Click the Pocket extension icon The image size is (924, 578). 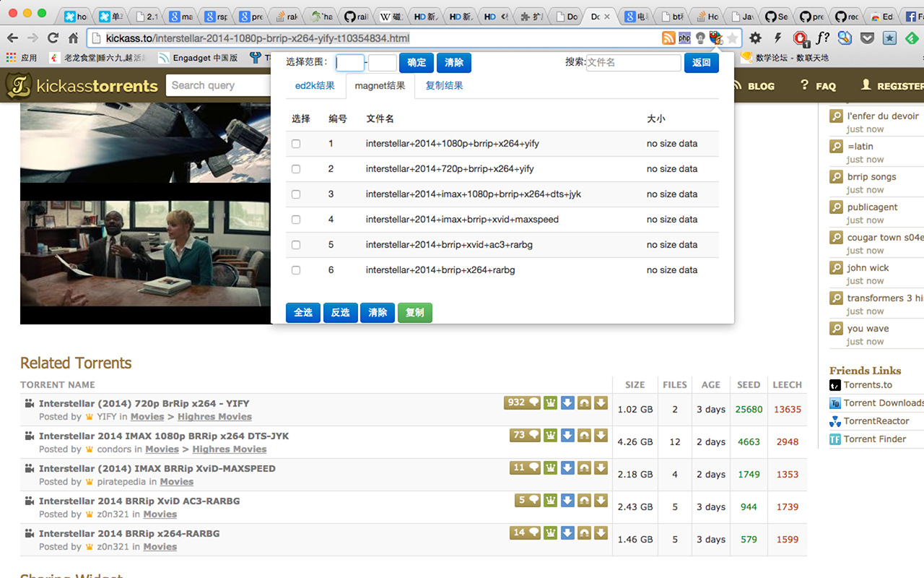868,38
